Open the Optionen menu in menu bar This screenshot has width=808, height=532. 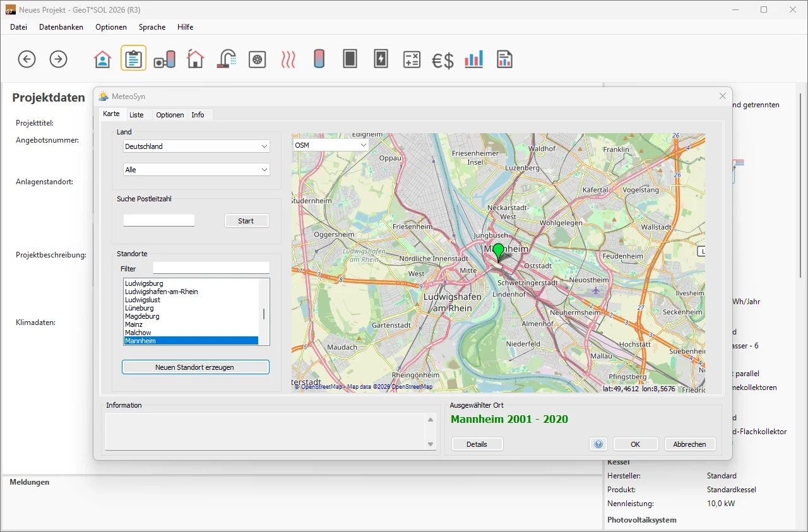click(x=111, y=27)
